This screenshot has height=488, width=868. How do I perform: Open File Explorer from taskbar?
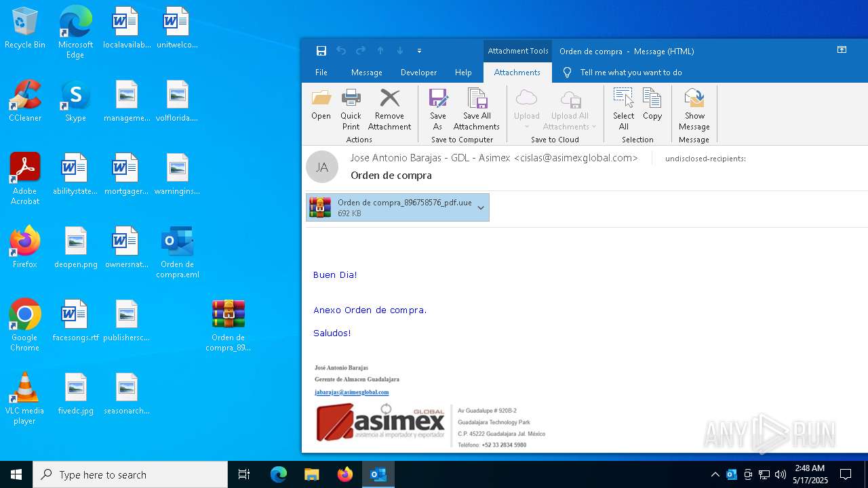[311, 474]
